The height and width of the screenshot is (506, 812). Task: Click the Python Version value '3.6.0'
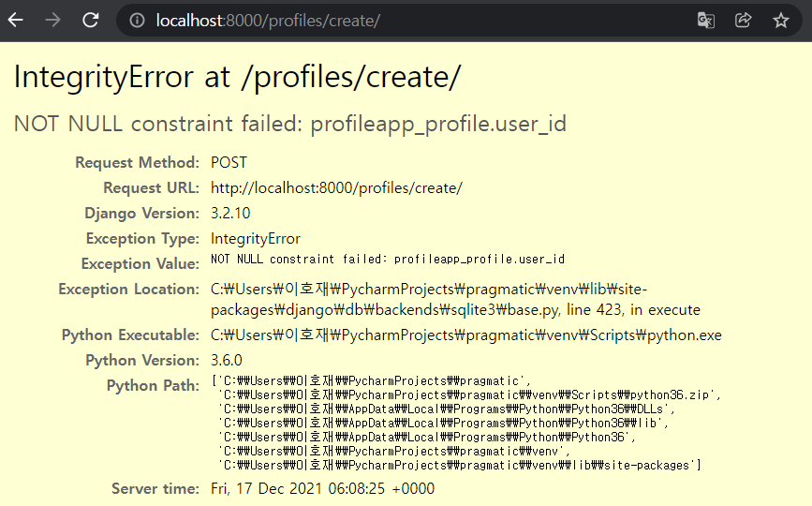point(227,361)
